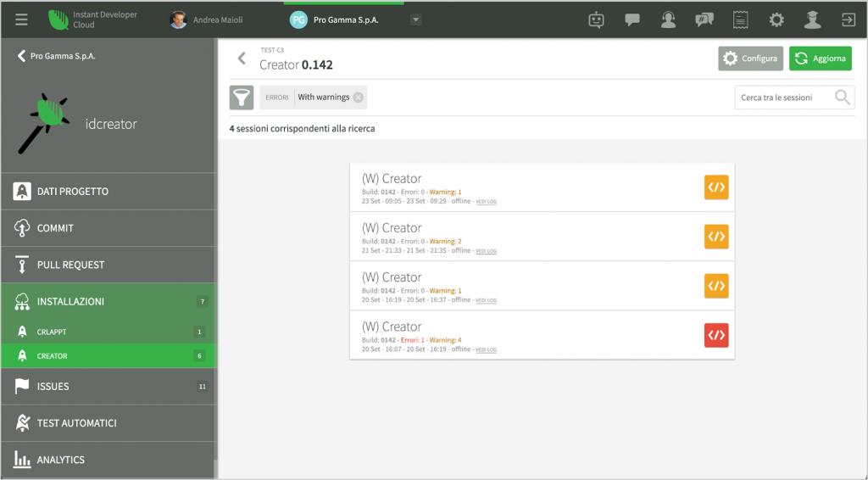Open the chat bubble icon in header
The height and width of the screenshot is (480, 868).
tap(632, 20)
